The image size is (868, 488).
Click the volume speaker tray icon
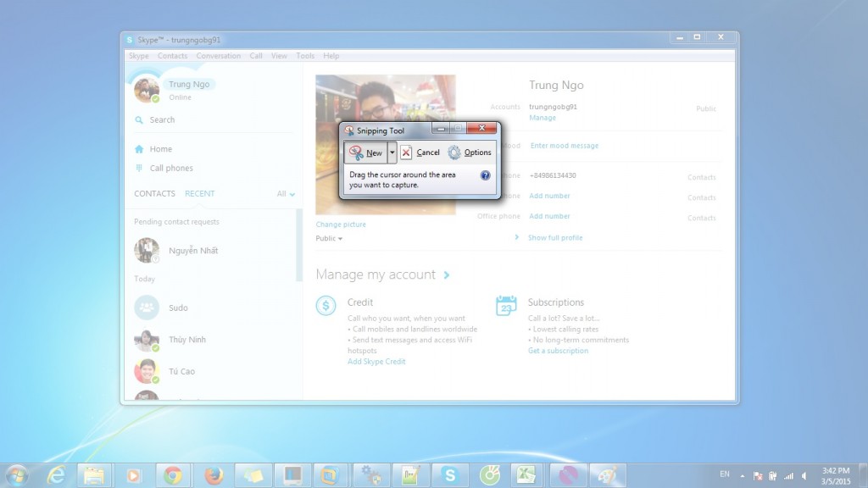(x=805, y=476)
